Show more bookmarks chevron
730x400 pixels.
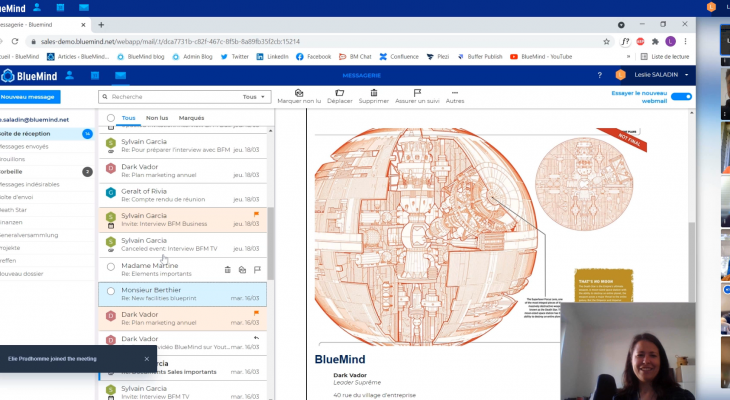click(x=629, y=57)
